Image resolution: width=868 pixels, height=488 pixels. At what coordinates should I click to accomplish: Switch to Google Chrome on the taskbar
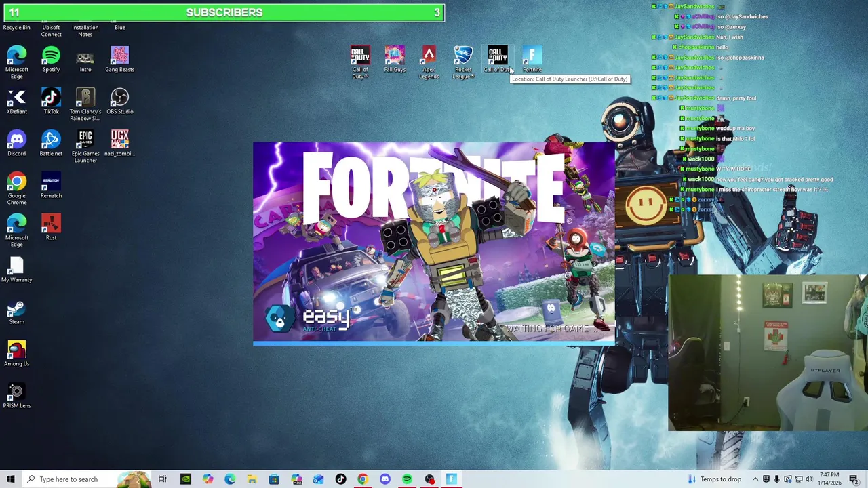(x=363, y=479)
